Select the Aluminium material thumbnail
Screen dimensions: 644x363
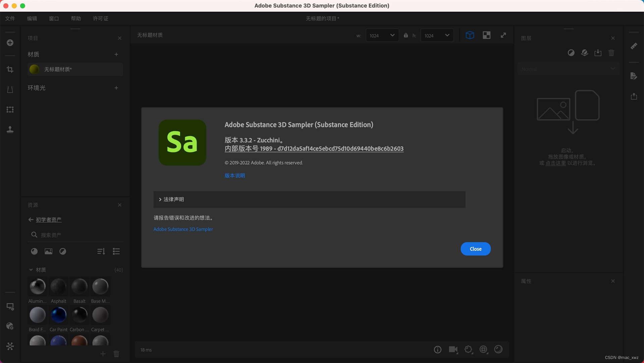pos(38,287)
